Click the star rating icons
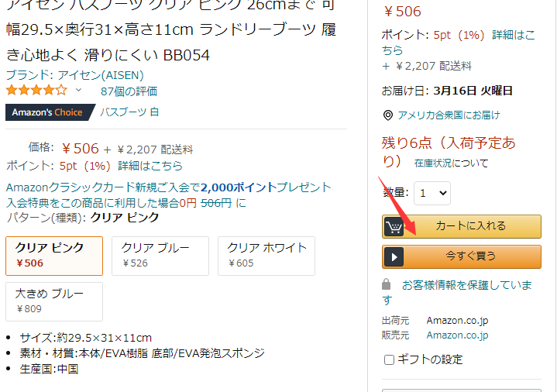The height and width of the screenshot is (392, 557). (x=36, y=91)
